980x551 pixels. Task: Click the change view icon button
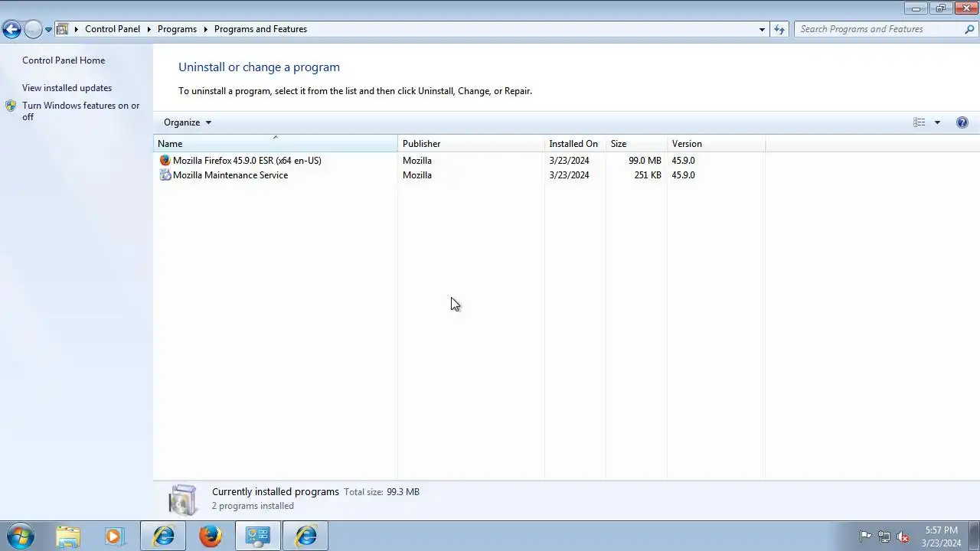coord(919,122)
